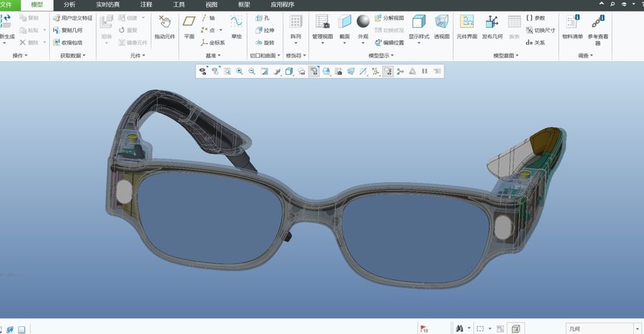Image resolution: width=644 pixels, height=334 pixels.
Task: Select the right lens of the glasses model
Action: click(415, 237)
